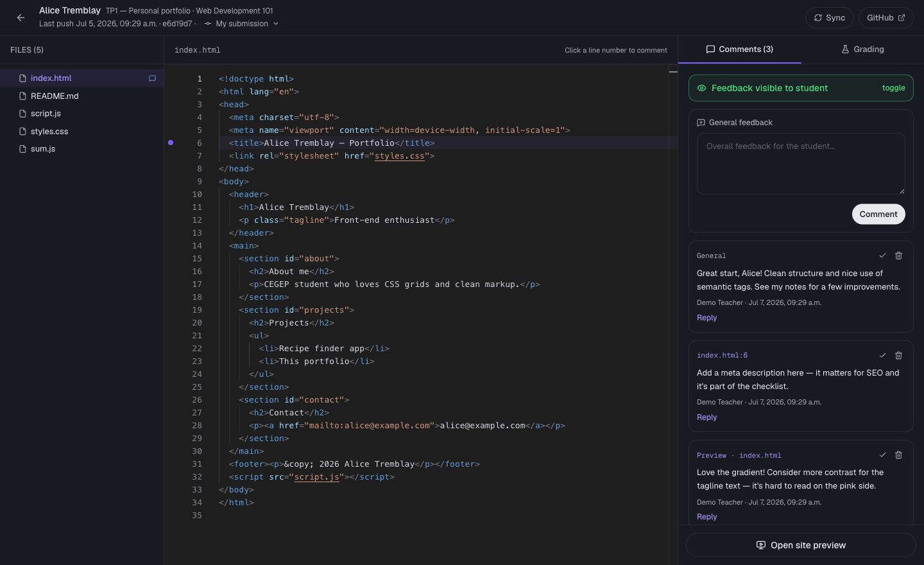Open the My submission dropdown
This screenshot has width=924, height=565.
[241, 24]
